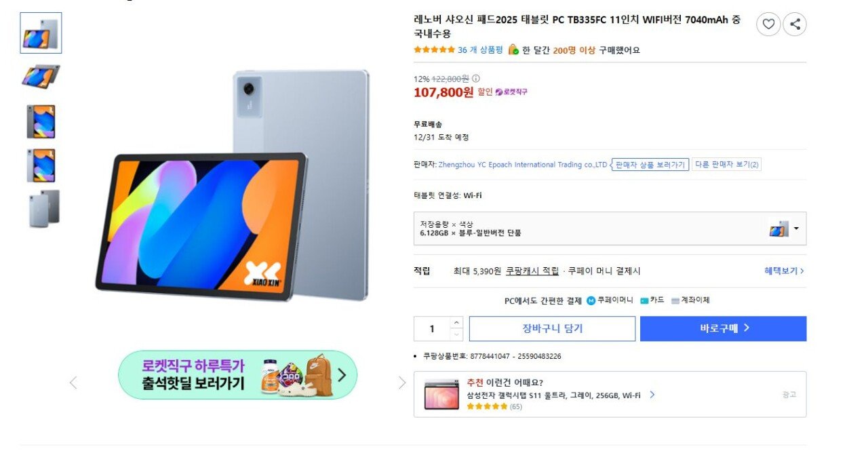868x453 pixels.
Task: Add product to wishlist with heart icon
Action: tap(768, 24)
